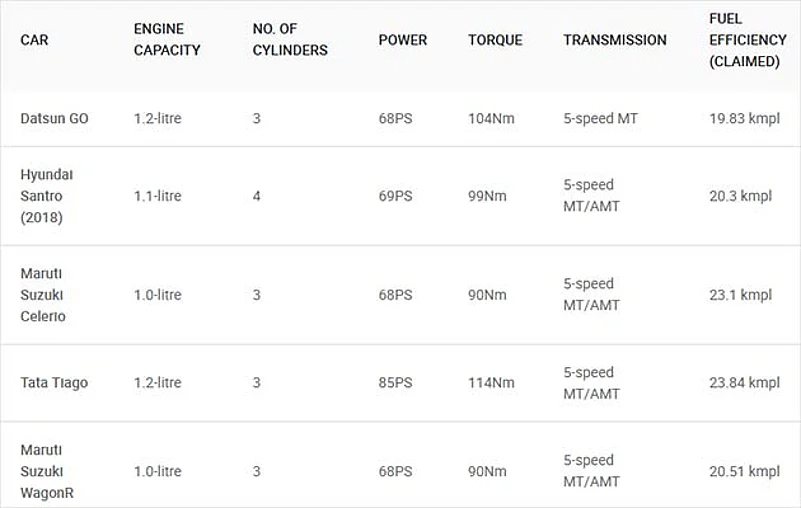The height and width of the screenshot is (508, 801).
Task: Click the FUEL EFFICIENCY (CLAIMED) header
Action: [744, 40]
